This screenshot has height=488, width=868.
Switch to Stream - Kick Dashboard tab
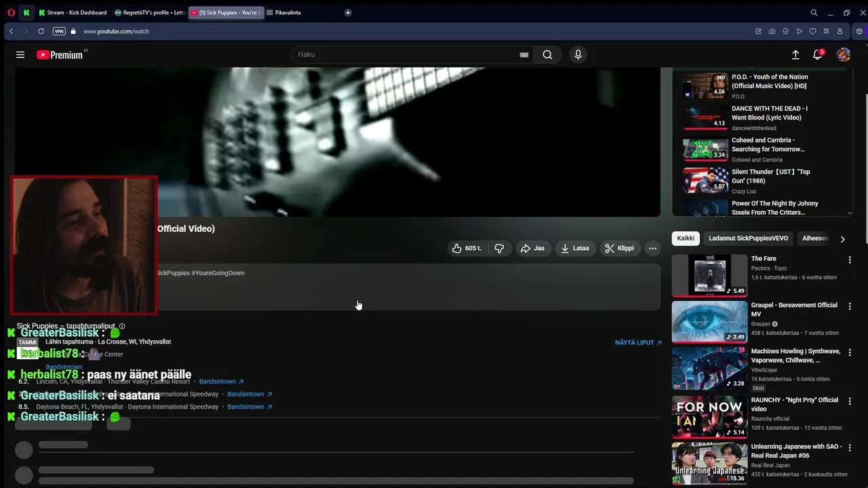point(73,12)
